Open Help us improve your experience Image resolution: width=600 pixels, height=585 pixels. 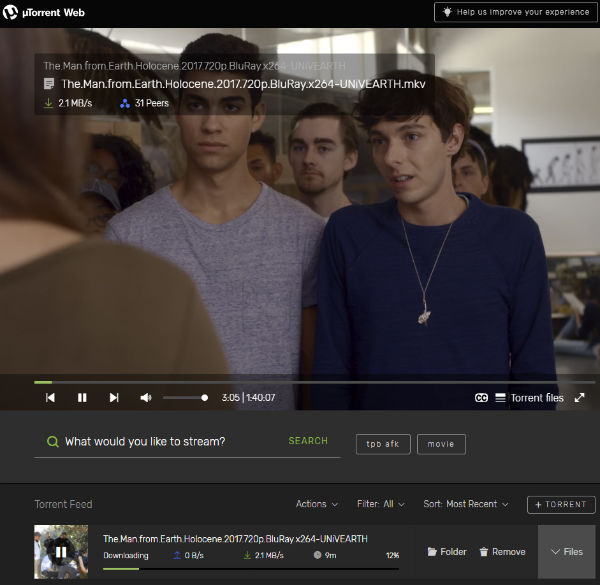516,12
